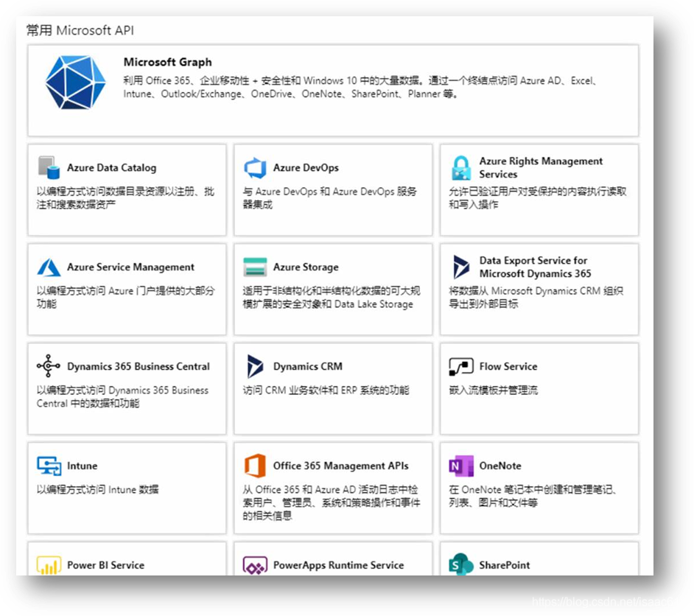694x616 pixels.
Task: Click the SharePoint icon
Action: [x=461, y=564]
